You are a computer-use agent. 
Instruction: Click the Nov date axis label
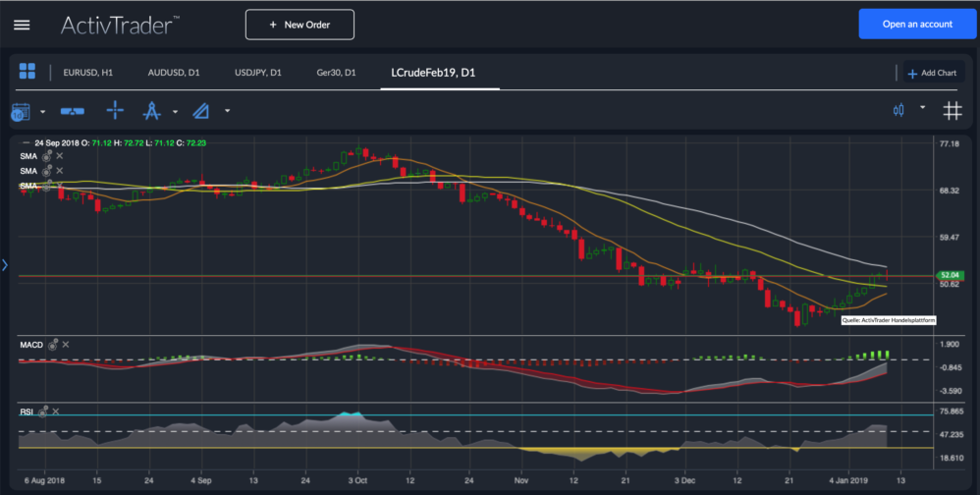(521, 480)
